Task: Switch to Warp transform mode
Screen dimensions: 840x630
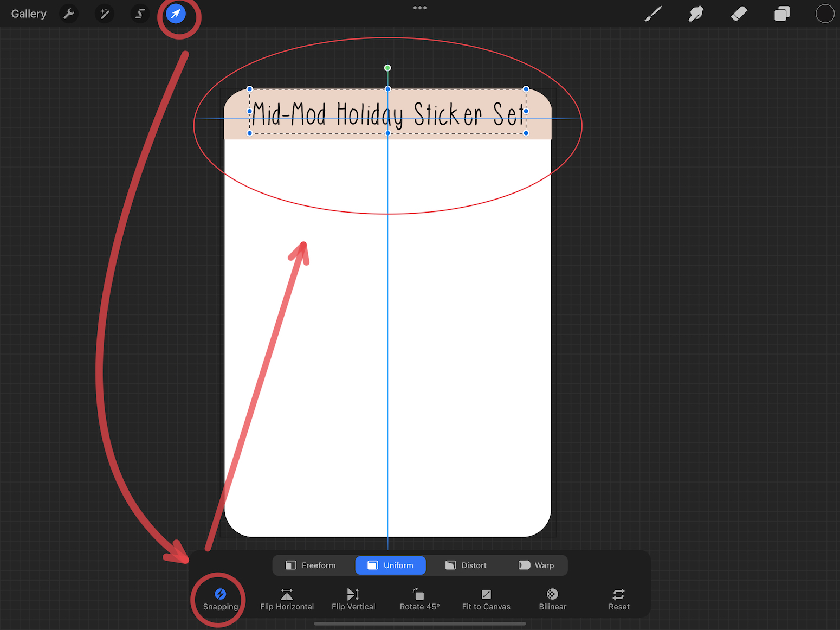Action: tap(536, 565)
